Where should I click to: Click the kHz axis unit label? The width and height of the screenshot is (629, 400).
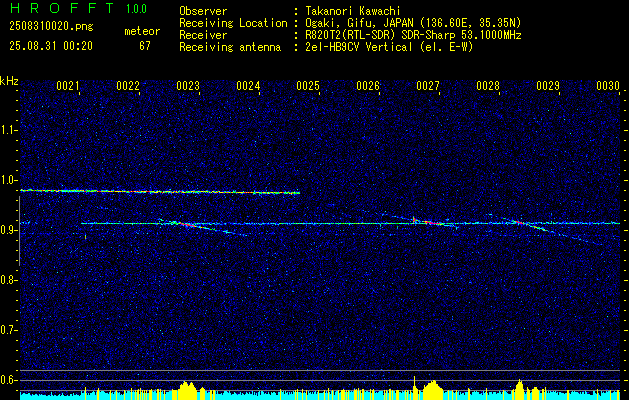point(9,81)
